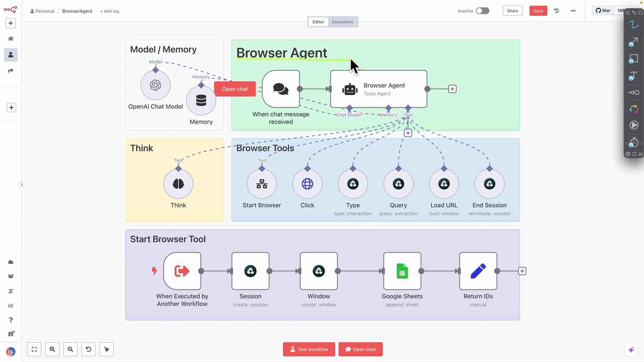The image size is (644, 362).
Task: Open the Home icon in sidebar
Action: (x=11, y=39)
